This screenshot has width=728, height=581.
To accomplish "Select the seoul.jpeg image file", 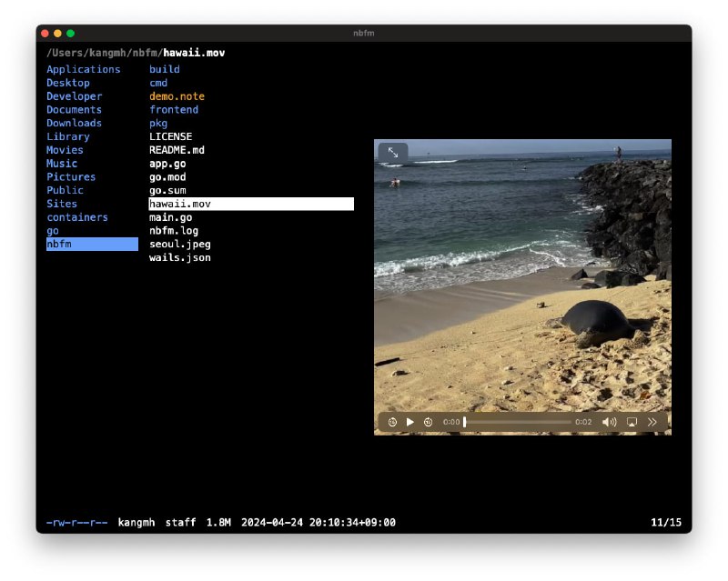I will (179, 245).
